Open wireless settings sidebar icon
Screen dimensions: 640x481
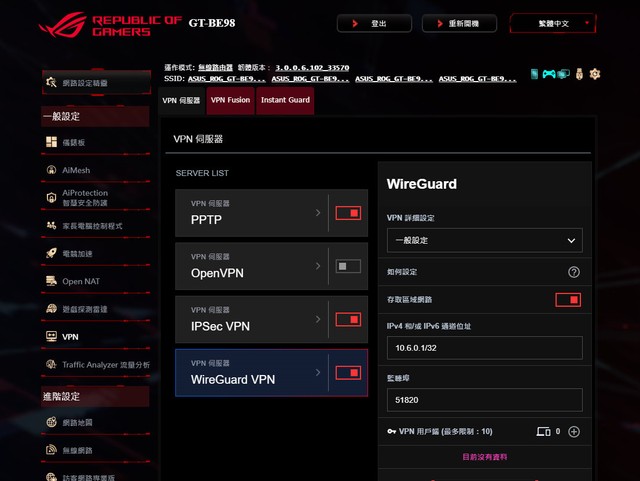51,450
